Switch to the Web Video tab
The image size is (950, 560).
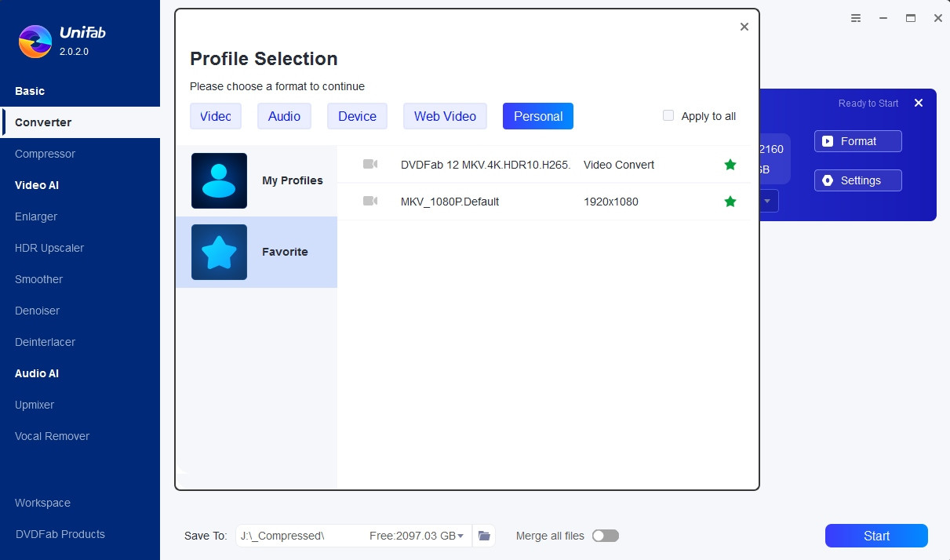445,116
